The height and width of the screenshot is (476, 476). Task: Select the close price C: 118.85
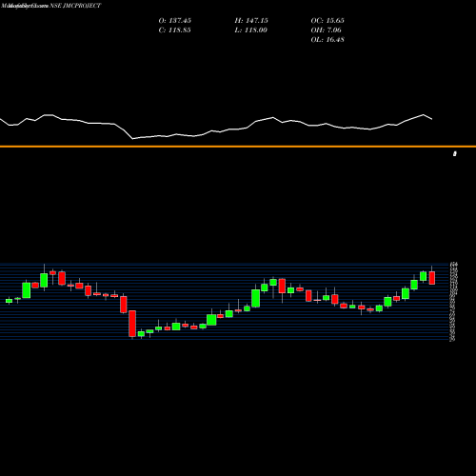pyautogui.click(x=175, y=30)
